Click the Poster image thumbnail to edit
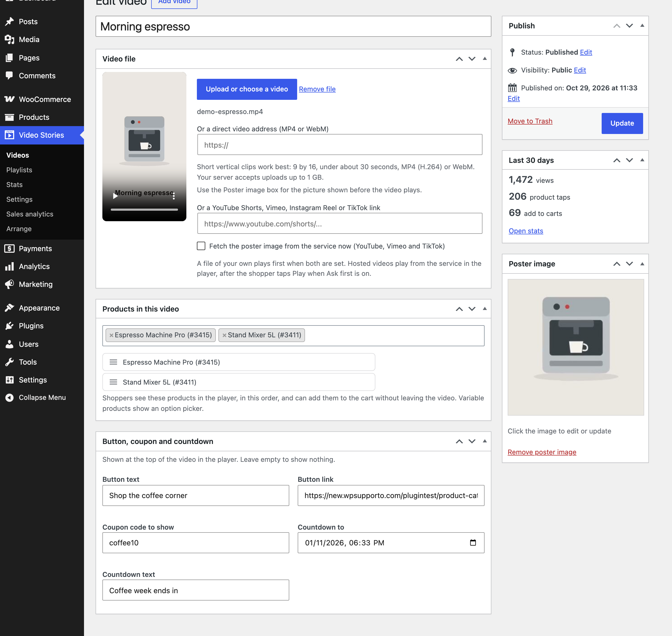The width and height of the screenshot is (672, 636). pos(575,347)
